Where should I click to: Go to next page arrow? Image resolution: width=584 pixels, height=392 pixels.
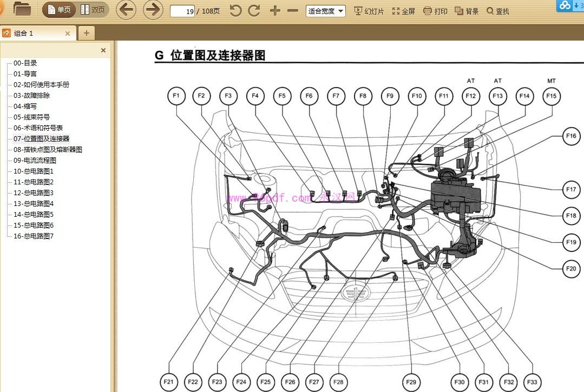point(153,10)
